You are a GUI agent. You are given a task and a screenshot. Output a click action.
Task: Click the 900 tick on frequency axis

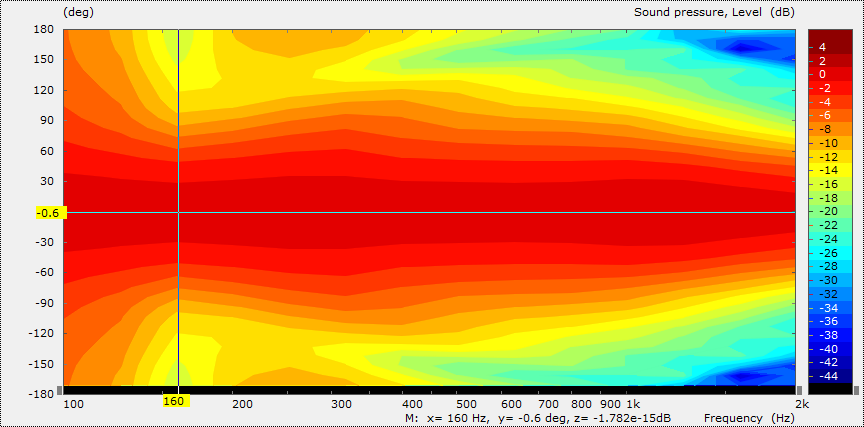(x=609, y=405)
